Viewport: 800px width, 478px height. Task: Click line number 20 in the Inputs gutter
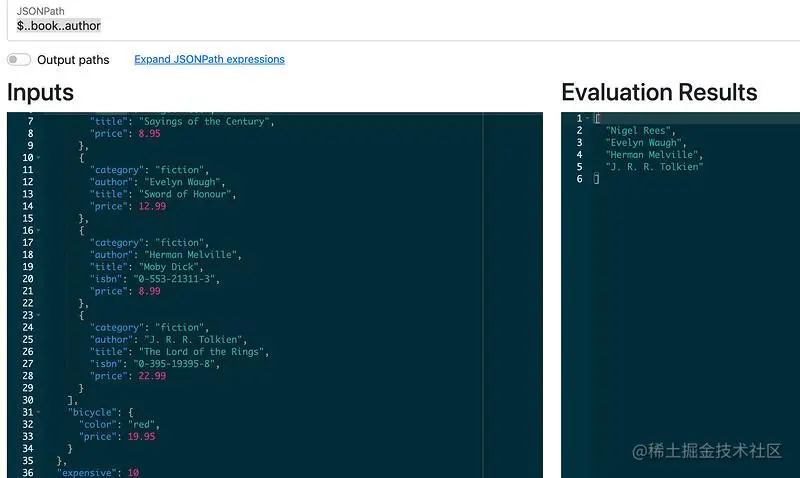28,279
